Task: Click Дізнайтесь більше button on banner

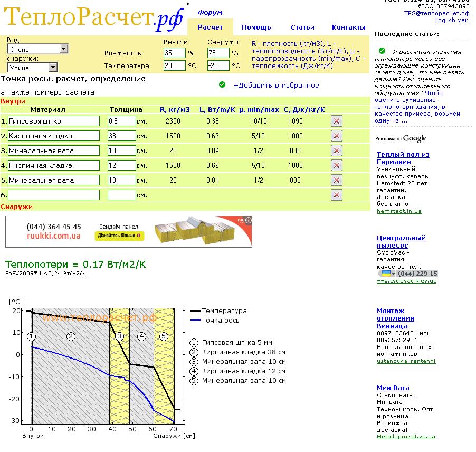Action: point(119,236)
